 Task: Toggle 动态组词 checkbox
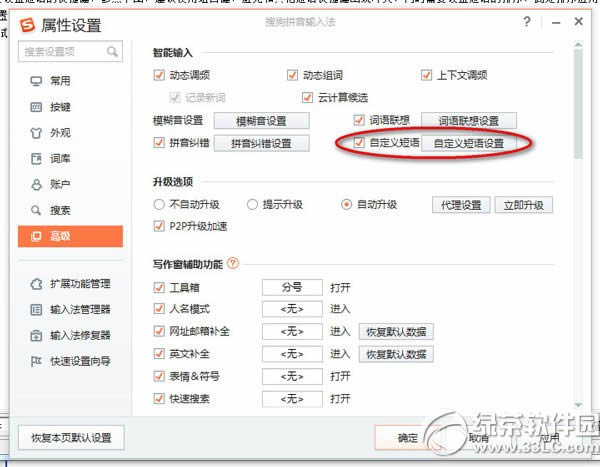[x=292, y=75]
